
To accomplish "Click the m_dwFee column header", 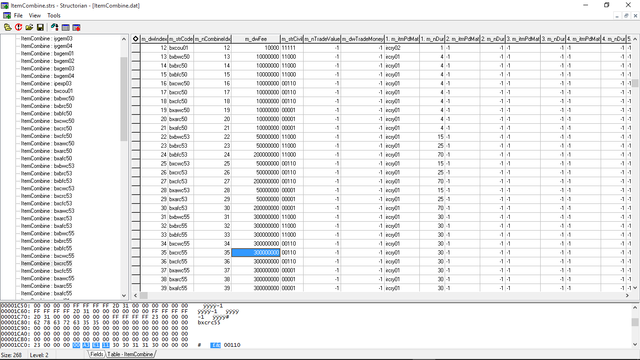I will tap(256, 39).
